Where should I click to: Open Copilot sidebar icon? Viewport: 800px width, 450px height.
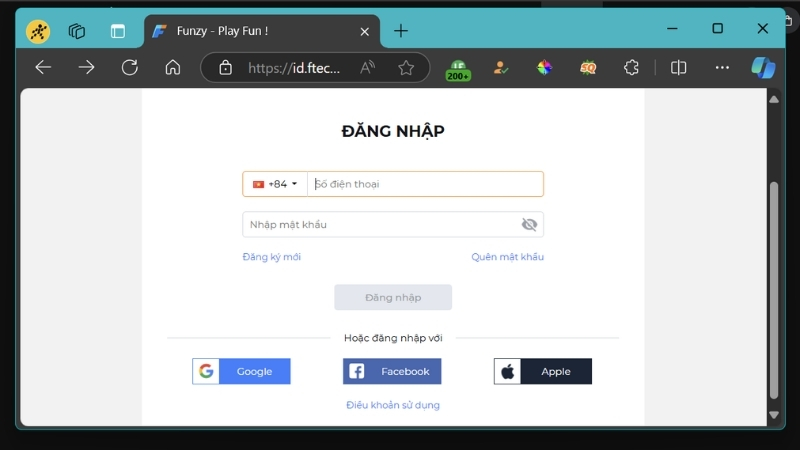[764, 68]
